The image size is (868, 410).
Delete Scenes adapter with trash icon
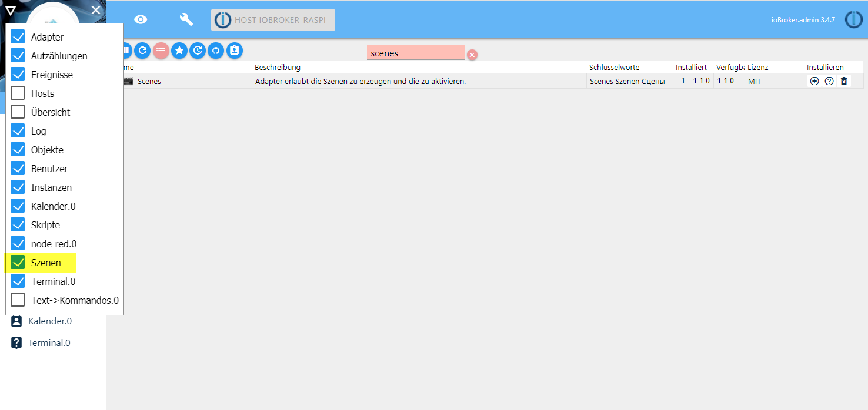tap(844, 81)
